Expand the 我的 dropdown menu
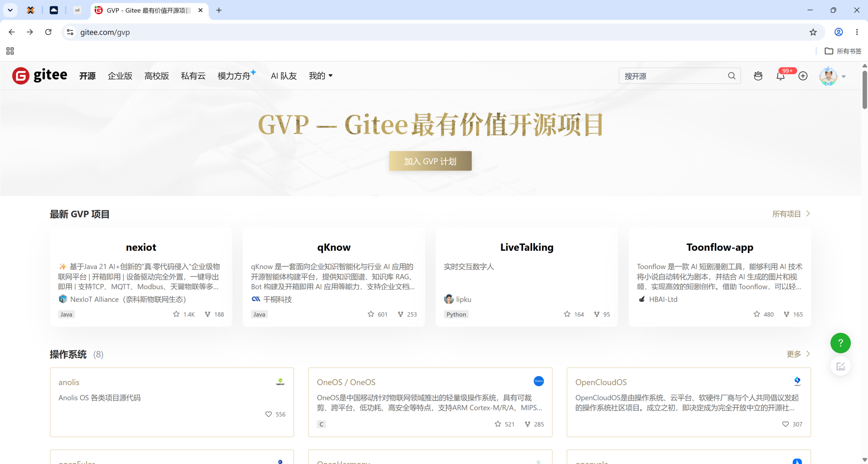The image size is (868, 464). 321,76
